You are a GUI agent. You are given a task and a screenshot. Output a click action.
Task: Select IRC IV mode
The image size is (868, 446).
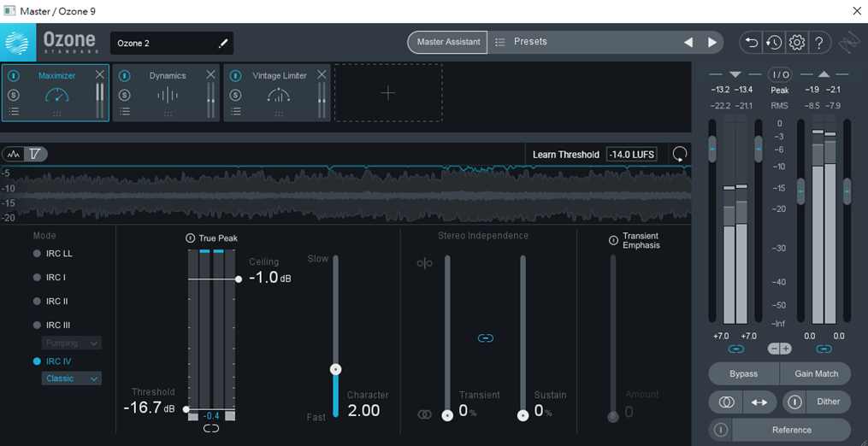52,361
